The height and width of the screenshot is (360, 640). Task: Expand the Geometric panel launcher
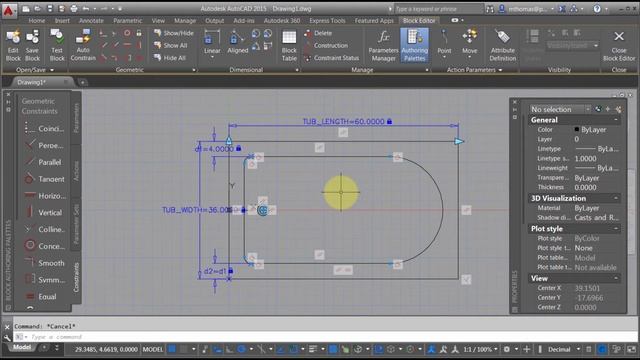point(194,70)
